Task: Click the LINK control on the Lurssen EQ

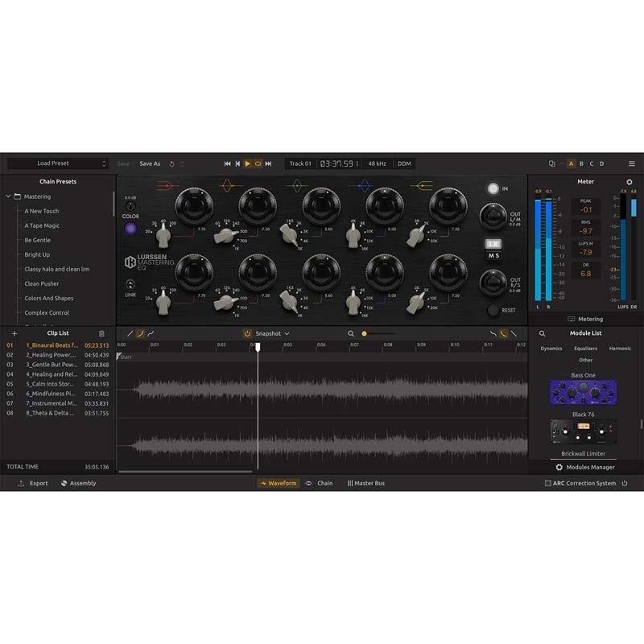Action: pyautogui.click(x=130, y=283)
